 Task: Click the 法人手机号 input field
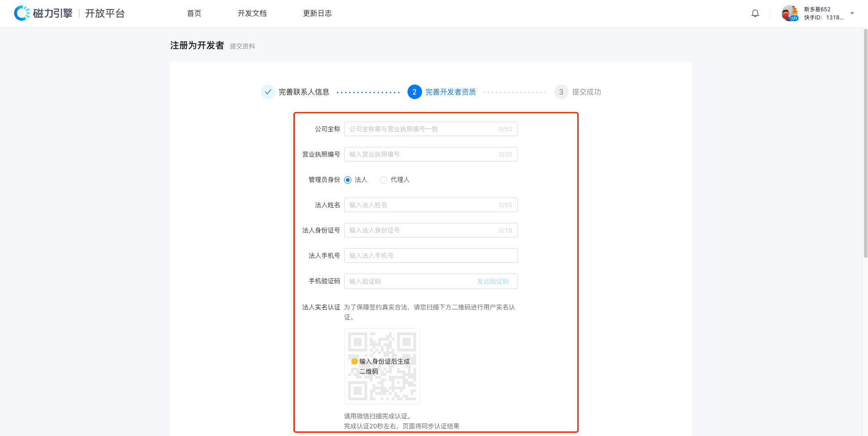click(x=431, y=256)
